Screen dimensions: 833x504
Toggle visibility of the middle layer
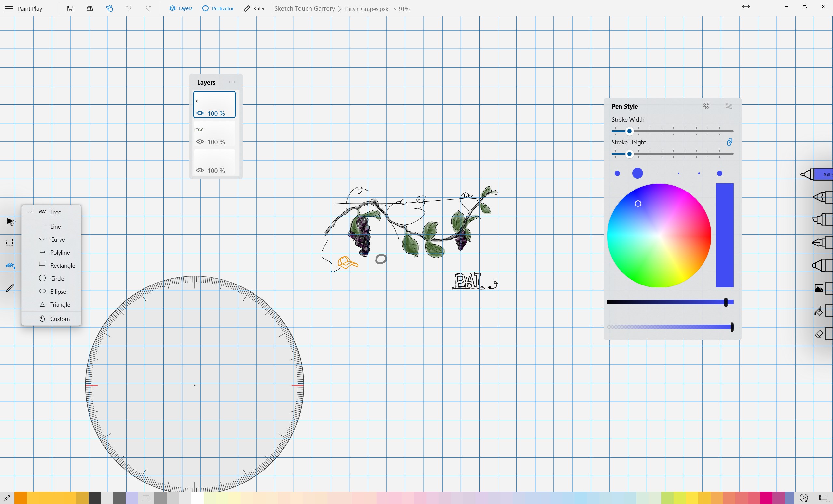tap(199, 142)
